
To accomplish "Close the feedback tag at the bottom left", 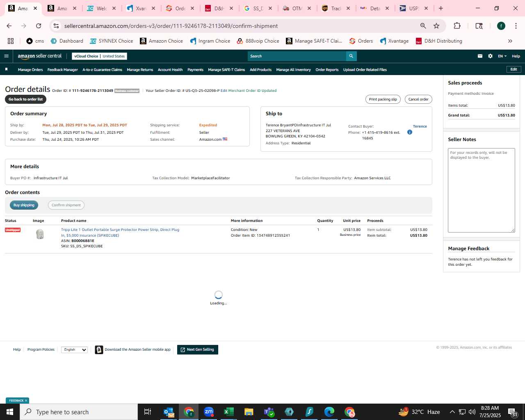I will (x=26, y=401).
